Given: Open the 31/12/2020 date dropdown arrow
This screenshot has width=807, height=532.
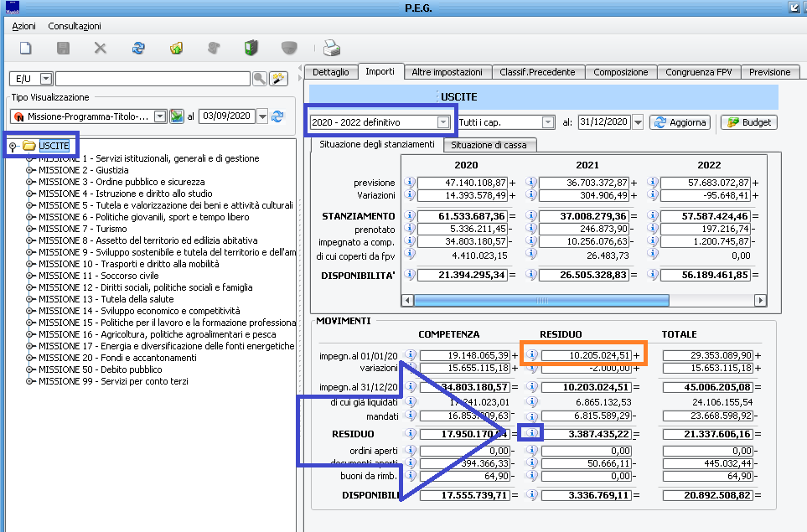Looking at the screenshot, I should tap(639, 122).
